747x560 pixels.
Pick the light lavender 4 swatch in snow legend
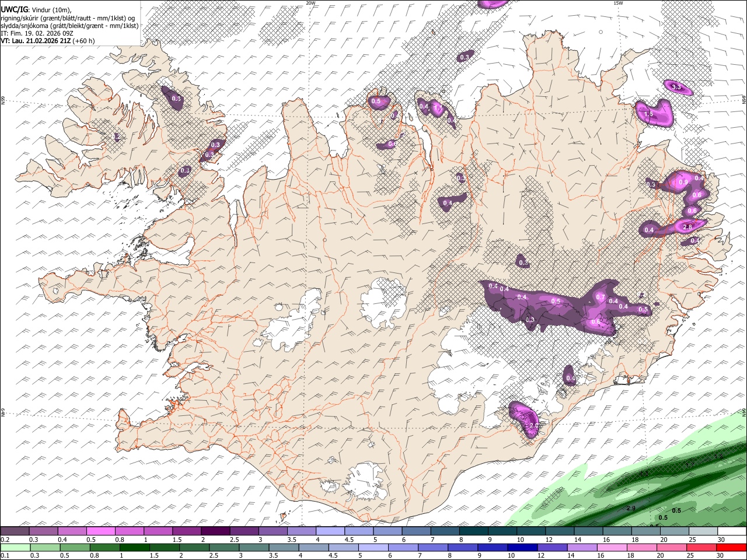tap(330, 531)
